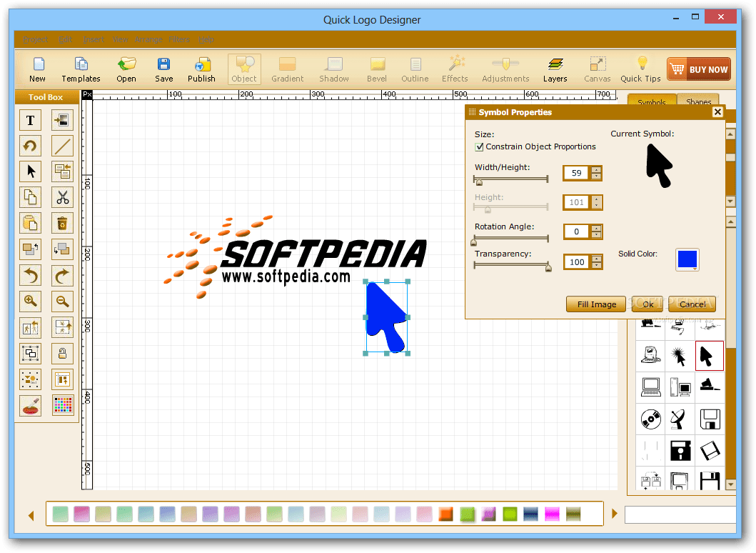Decrease Transparency value with down arrow
Screen dimensions: 756x553
(596, 265)
